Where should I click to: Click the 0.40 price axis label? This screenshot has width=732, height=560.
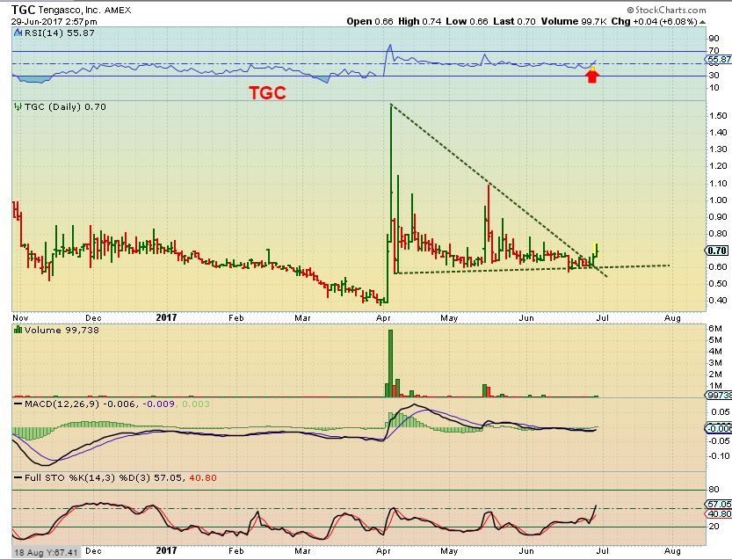718,301
